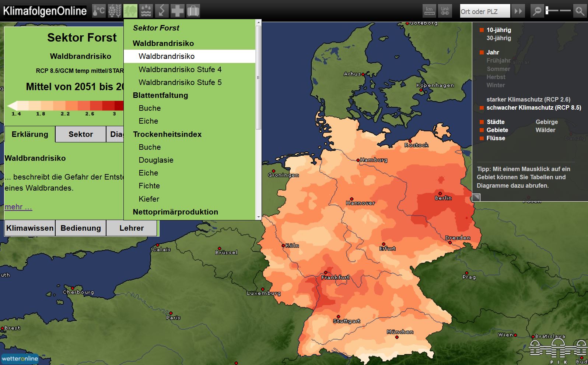Open the energy sector lightning icon
The image size is (588, 365).
coord(161,11)
